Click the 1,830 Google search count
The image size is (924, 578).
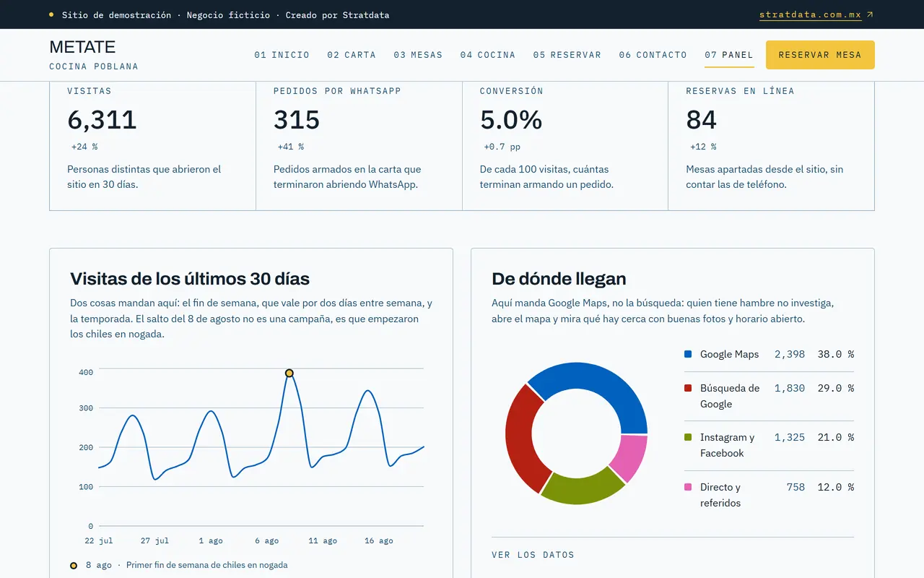(x=790, y=388)
